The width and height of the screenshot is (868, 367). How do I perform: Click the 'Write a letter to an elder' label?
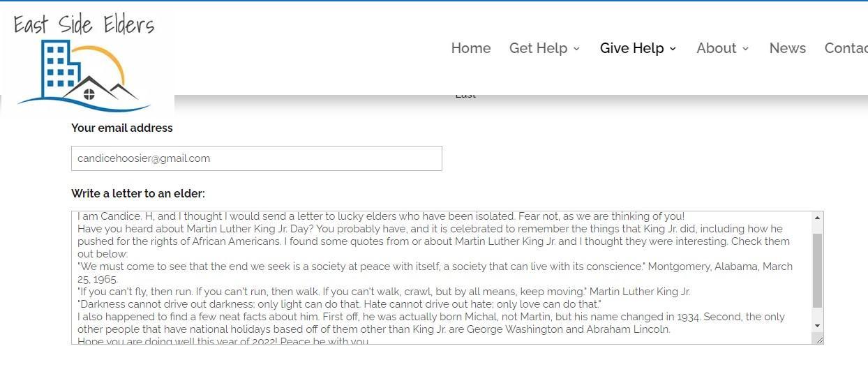coord(138,193)
